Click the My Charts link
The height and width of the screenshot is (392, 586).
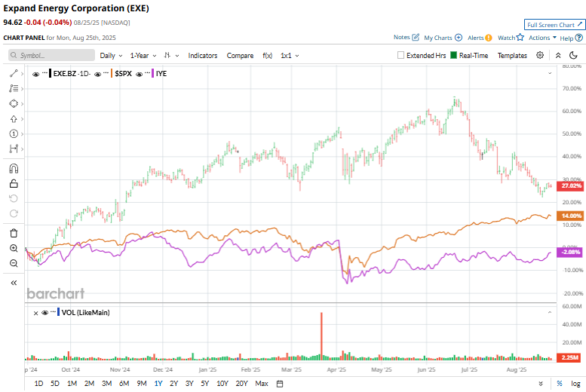(x=438, y=38)
